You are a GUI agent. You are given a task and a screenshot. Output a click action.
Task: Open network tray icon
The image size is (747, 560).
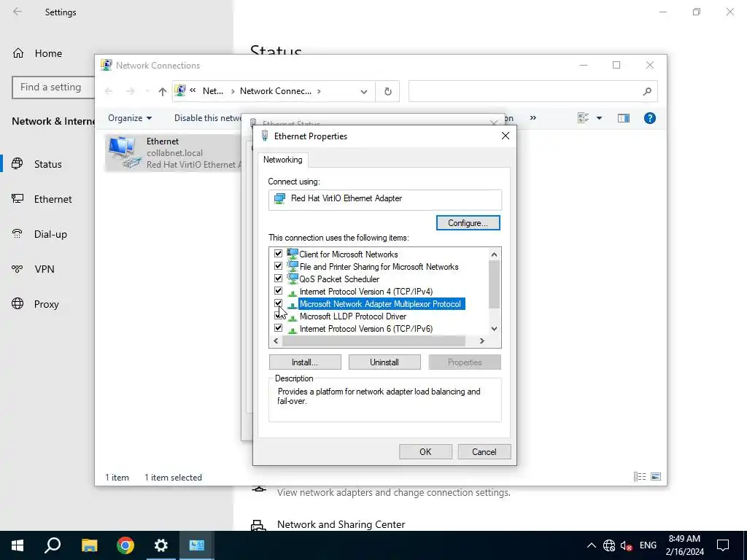pyautogui.click(x=609, y=545)
